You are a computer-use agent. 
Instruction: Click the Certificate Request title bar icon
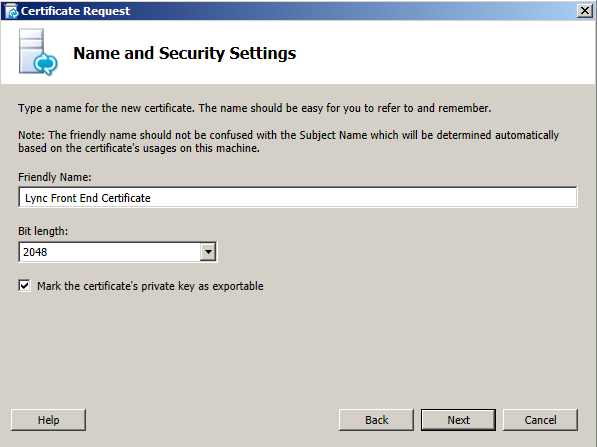[11, 11]
